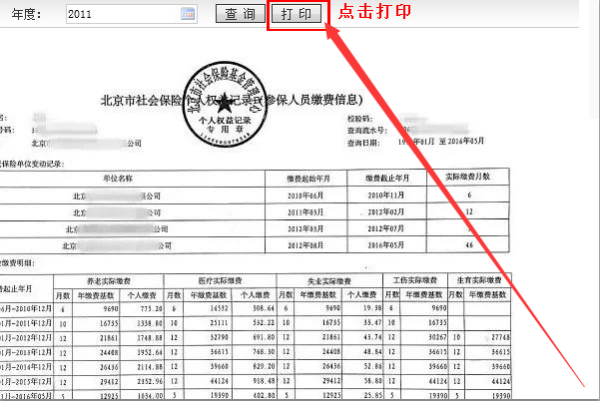Click the 单位名称 column header

(x=118, y=178)
